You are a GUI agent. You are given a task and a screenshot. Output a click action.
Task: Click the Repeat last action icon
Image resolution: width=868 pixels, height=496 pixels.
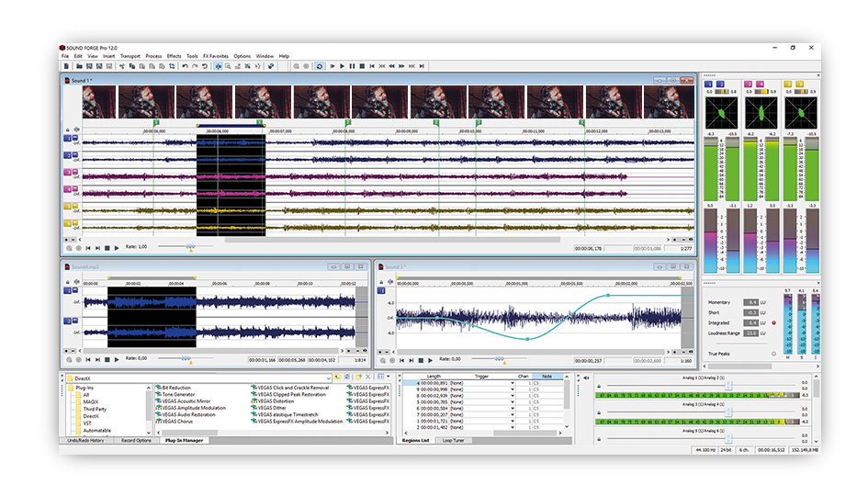(x=205, y=66)
